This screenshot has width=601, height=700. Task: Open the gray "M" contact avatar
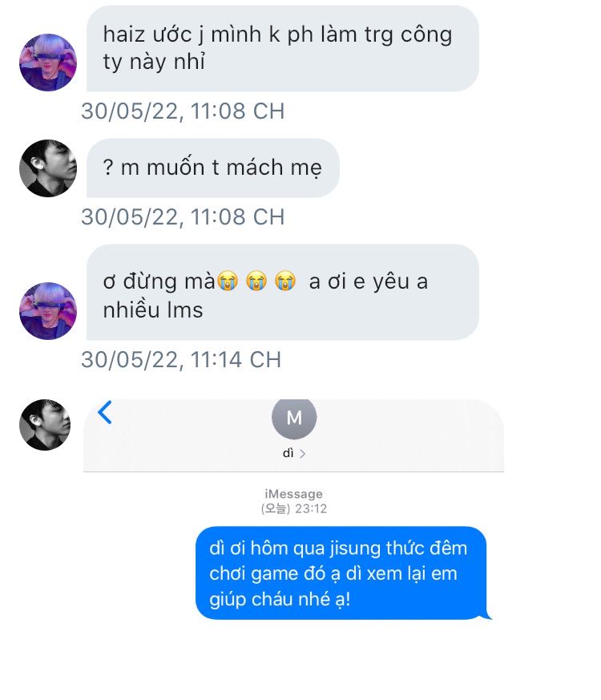click(294, 419)
